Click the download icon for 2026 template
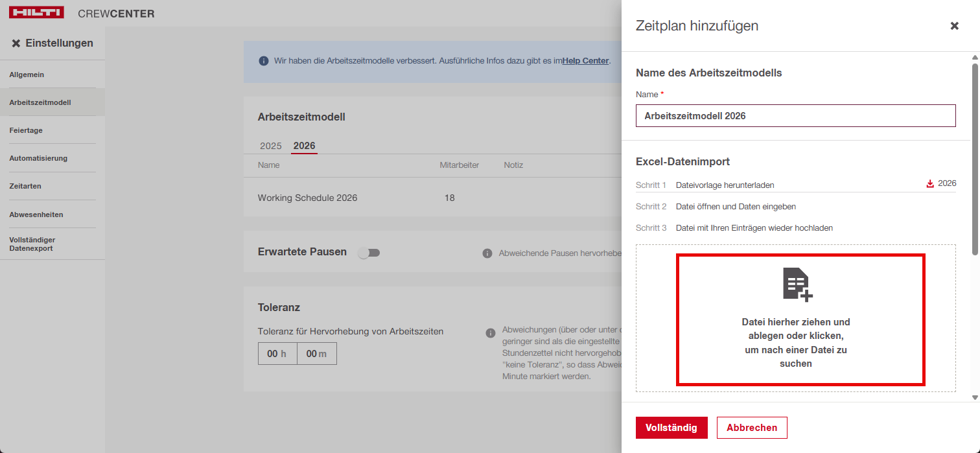Viewport: 980px width, 453px height. (x=930, y=184)
